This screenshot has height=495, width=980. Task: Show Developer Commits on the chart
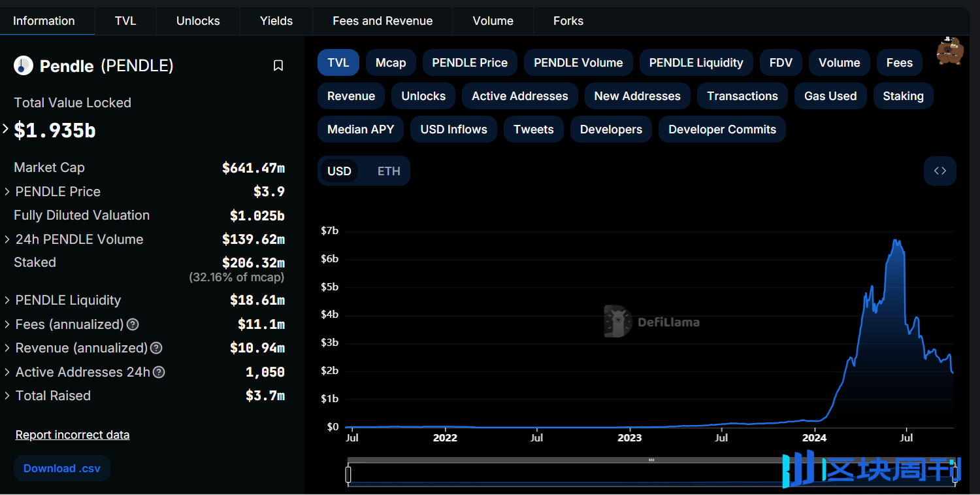pos(723,129)
